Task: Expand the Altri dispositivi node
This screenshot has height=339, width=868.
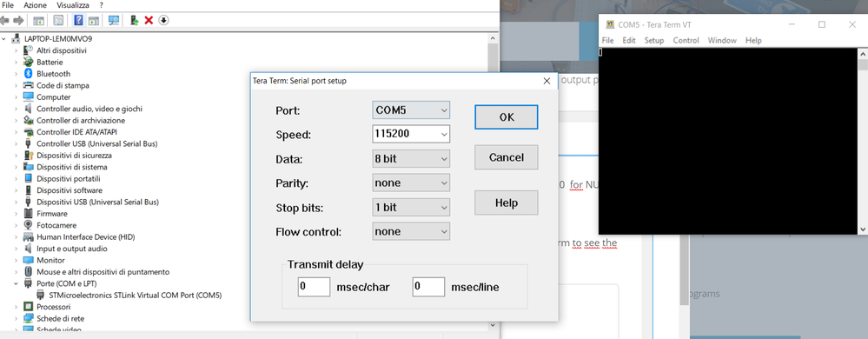Action: coord(16,50)
